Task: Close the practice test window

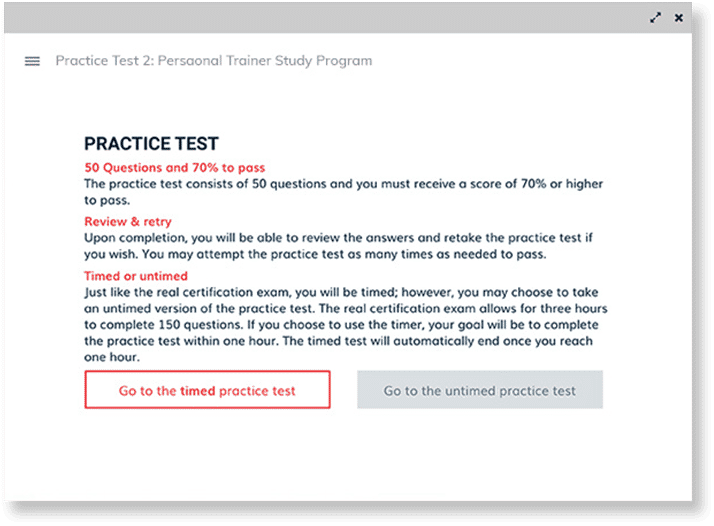Action: coord(679,17)
